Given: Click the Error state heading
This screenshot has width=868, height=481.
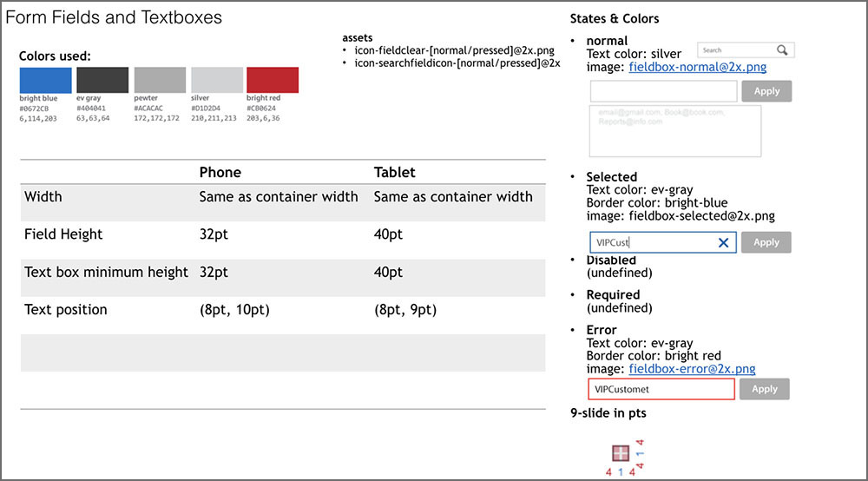Looking at the screenshot, I should click(602, 330).
